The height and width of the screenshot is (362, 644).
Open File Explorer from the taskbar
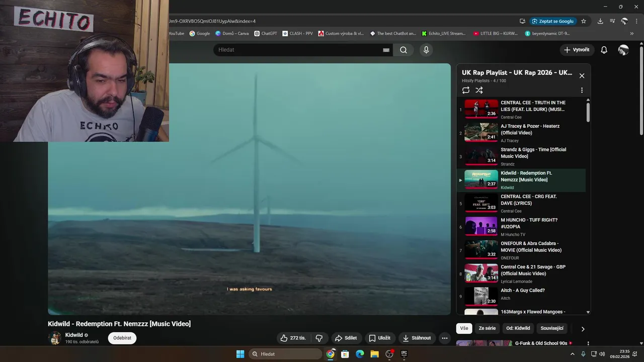[x=374, y=354]
